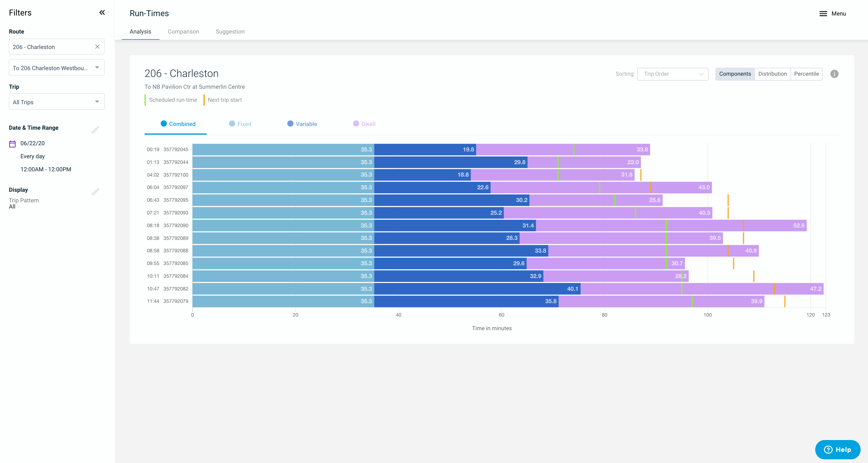Open the Help chat widget
The image size is (868, 463).
(837, 449)
